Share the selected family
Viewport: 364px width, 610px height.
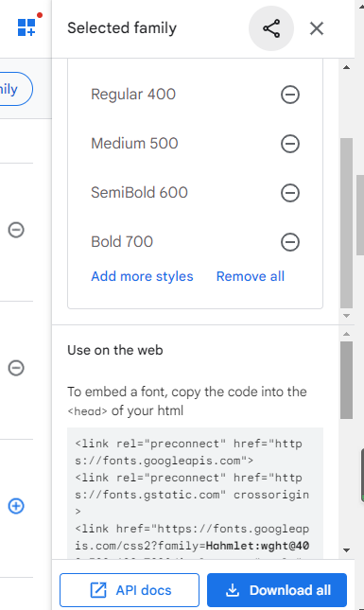271,28
